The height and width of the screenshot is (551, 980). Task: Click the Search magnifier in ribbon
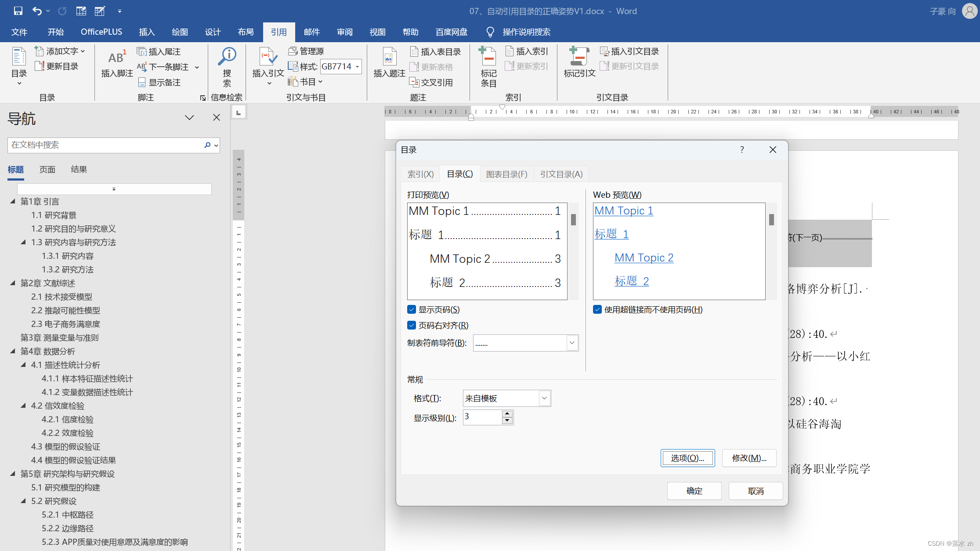pyautogui.click(x=227, y=56)
